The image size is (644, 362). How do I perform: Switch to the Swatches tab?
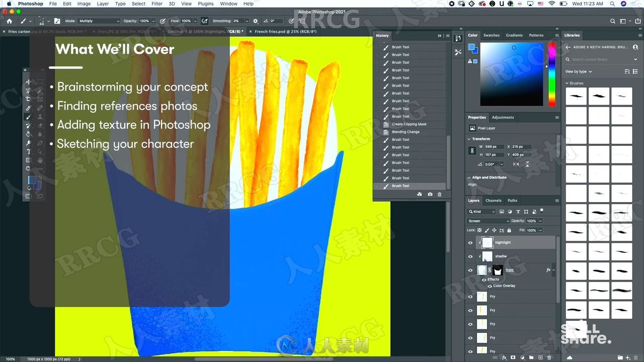pos(492,35)
